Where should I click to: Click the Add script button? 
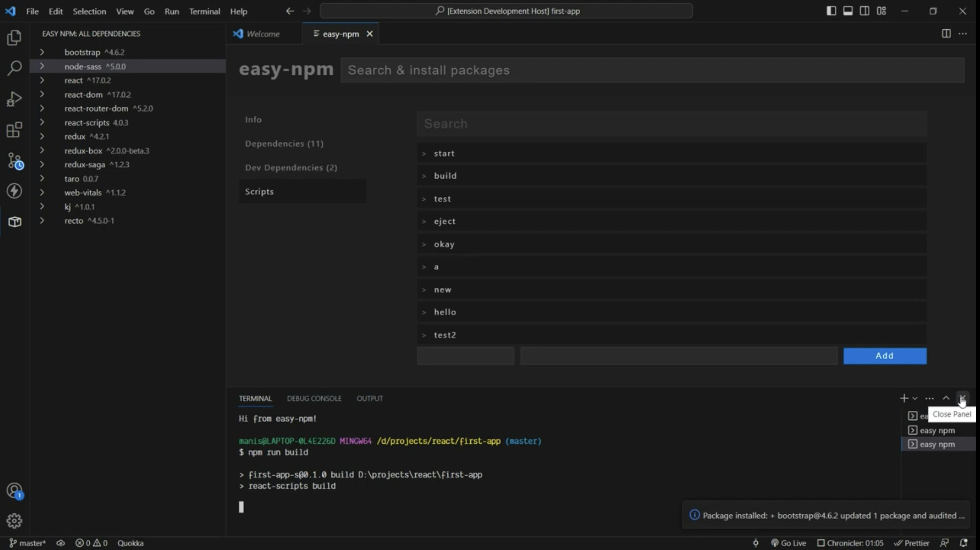(x=885, y=356)
